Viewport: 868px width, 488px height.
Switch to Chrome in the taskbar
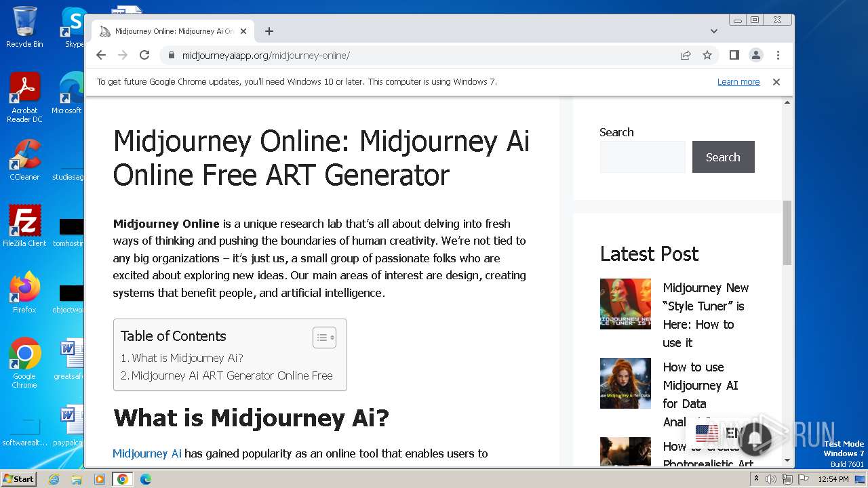click(123, 479)
